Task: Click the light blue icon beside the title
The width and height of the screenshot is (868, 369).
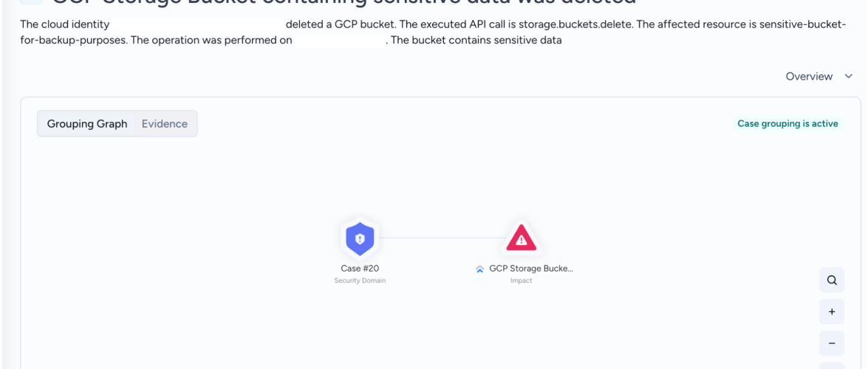Action: [33, 1]
